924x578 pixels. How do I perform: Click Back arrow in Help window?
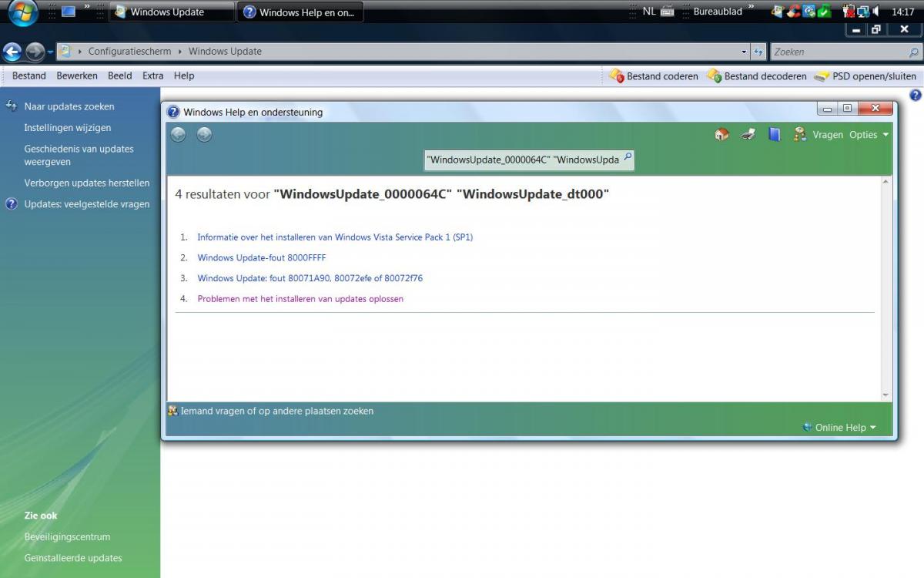[x=179, y=135]
